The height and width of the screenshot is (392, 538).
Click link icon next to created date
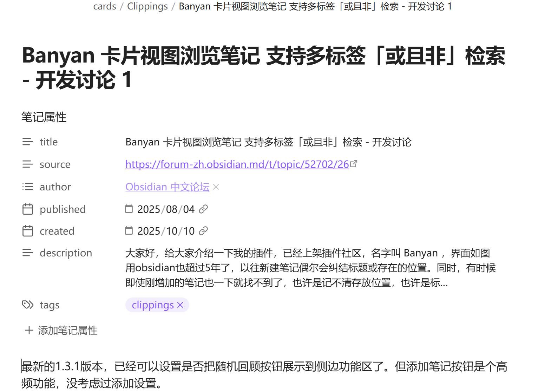coord(203,231)
